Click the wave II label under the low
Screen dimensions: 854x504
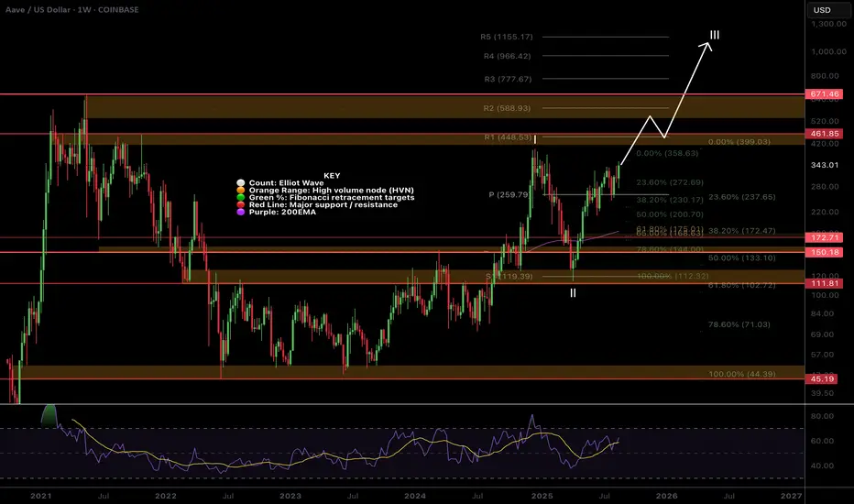[x=573, y=293]
